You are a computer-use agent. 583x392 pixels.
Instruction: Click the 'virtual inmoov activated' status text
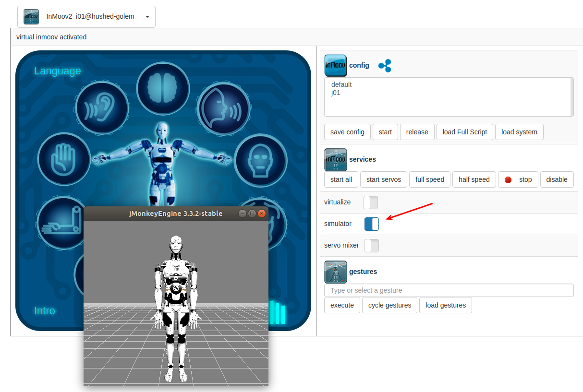51,37
